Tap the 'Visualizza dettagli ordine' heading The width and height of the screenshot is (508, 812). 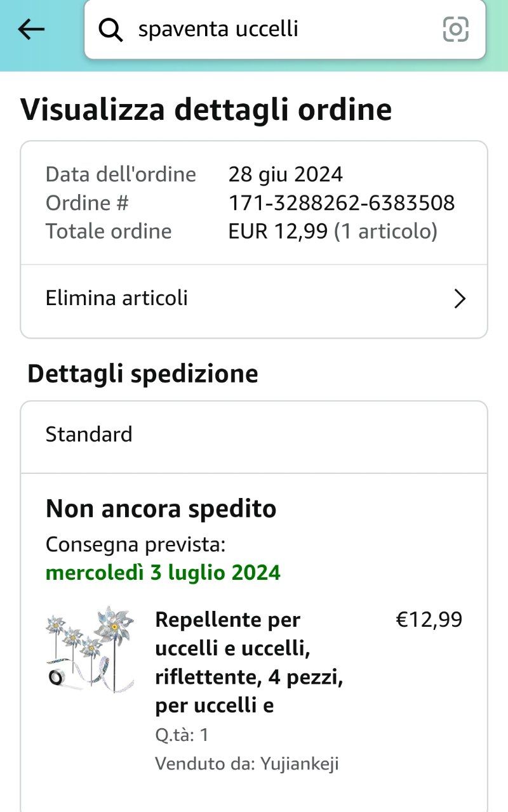click(x=206, y=109)
